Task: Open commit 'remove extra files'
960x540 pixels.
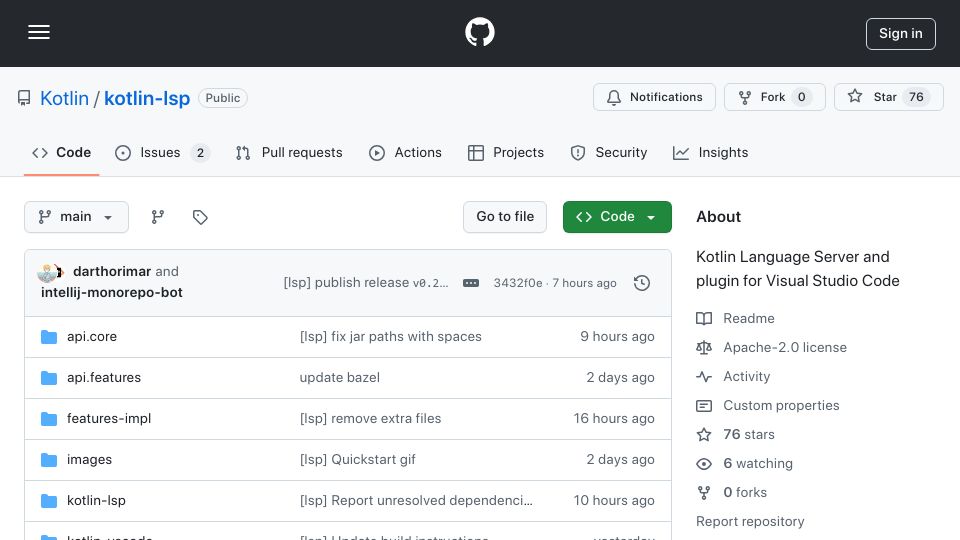Action: click(370, 418)
